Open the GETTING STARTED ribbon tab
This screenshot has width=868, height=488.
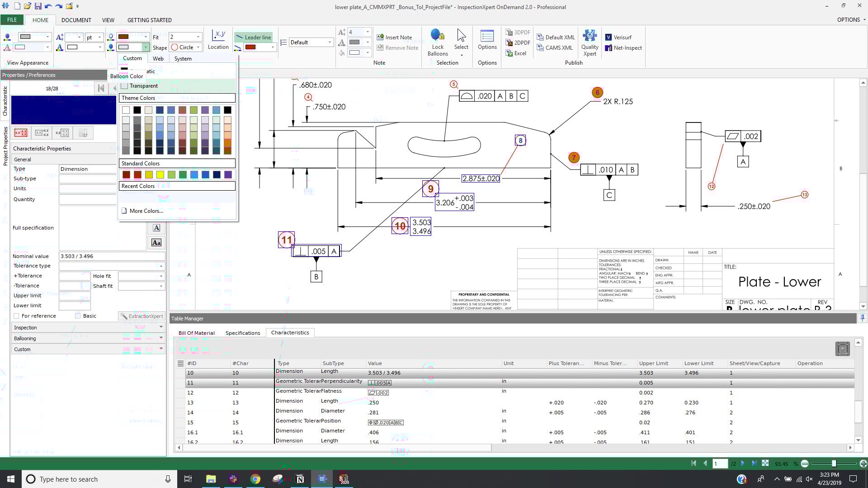click(149, 20)
